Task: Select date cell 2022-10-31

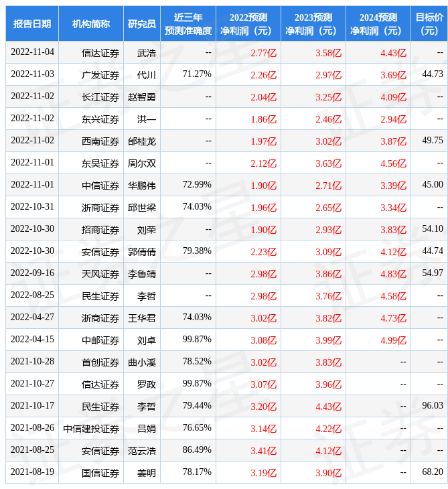Action: point(32,207)
